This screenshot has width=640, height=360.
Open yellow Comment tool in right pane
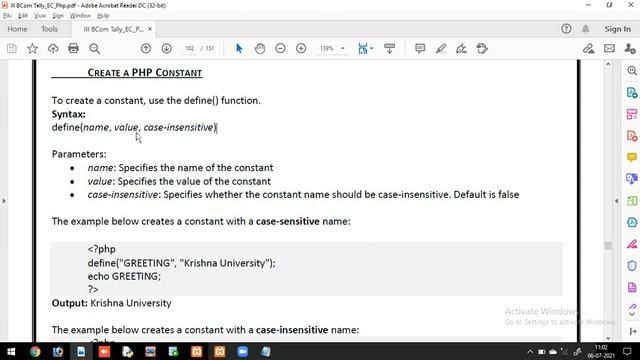pyautogui.click(x=632, y=157)
